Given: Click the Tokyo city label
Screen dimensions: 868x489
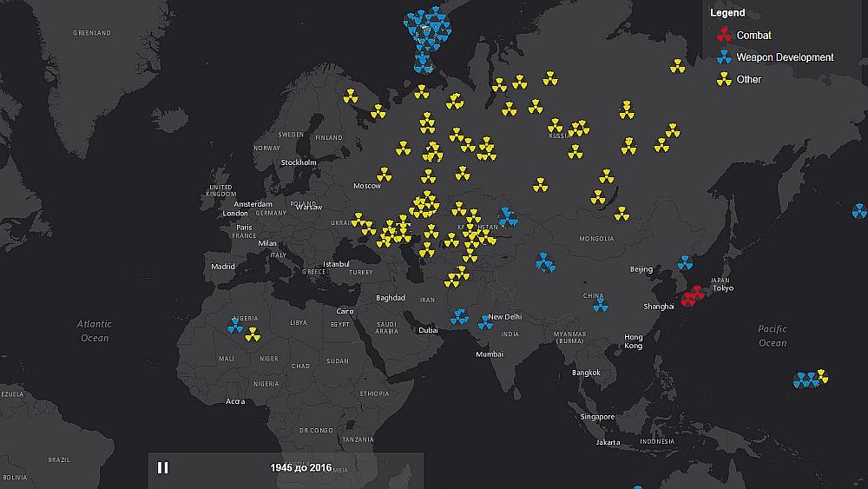Looking at the screenshot, I should [722, 288].
